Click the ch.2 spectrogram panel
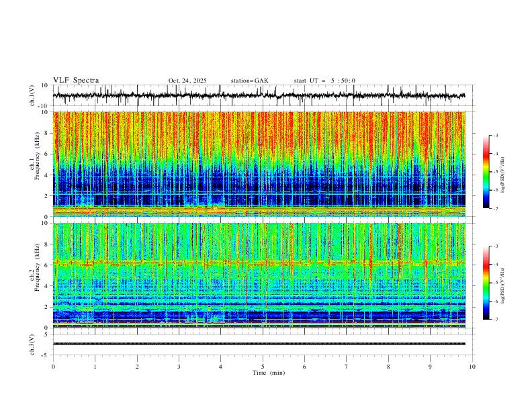The image size is (532, 411). point(259,275)
